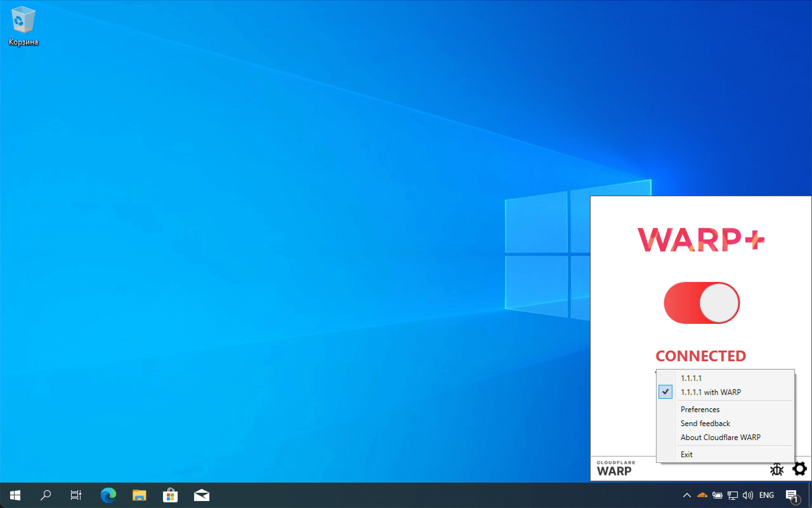Click the Cloudflare cloud tray icon
The height and width of the screenshot is (508, 812).
[x=702, y=495]
